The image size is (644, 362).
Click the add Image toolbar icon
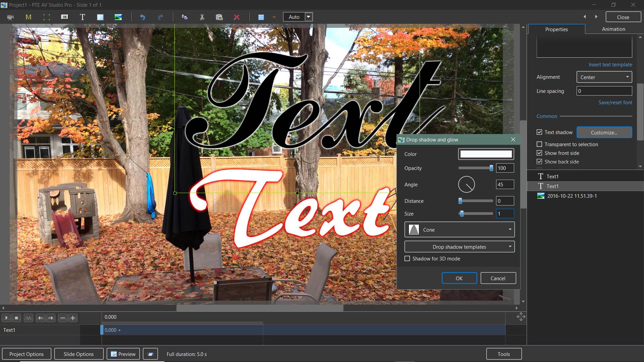[118, 17]
